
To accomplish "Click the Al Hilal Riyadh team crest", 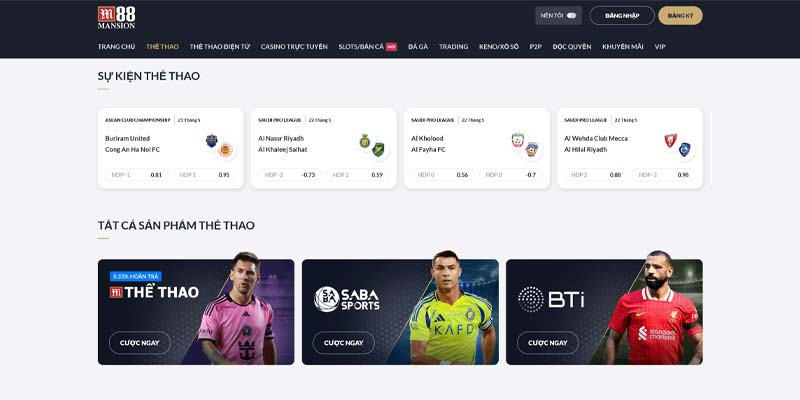I will (684, 149).
